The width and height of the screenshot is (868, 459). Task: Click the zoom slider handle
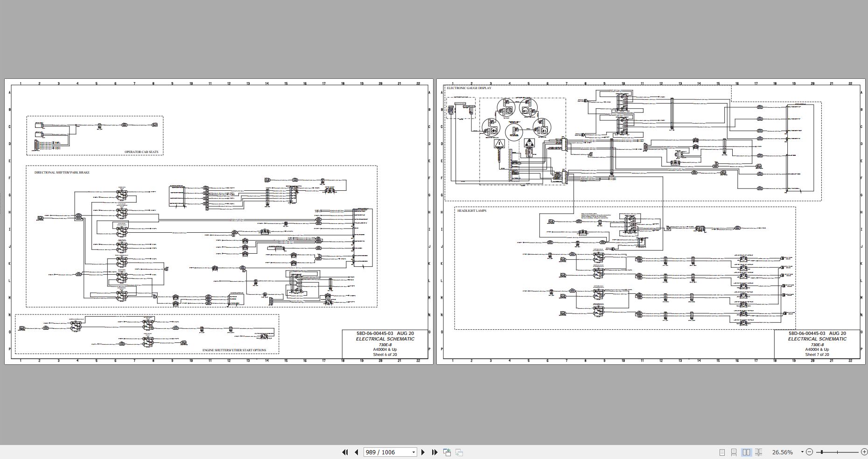click(x=821, y=452)
